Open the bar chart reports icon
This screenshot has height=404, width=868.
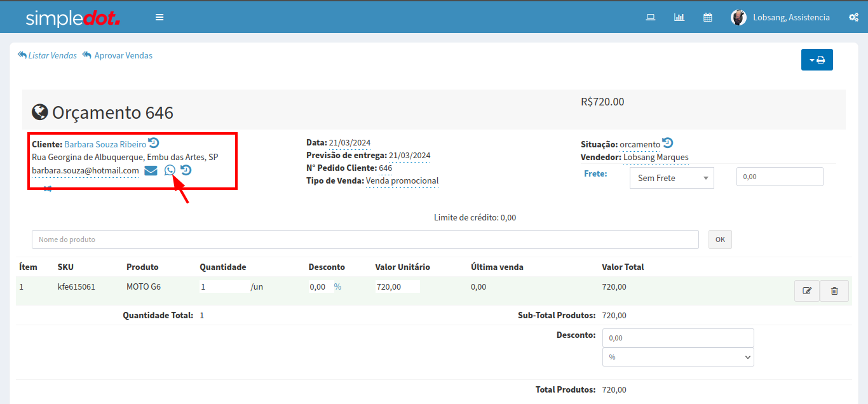[679, 17]
